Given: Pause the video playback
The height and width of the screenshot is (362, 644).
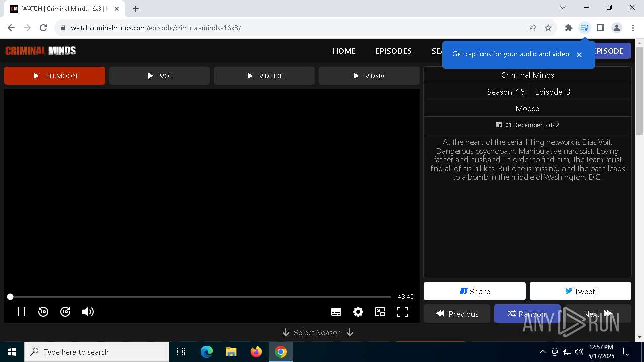Looking at the screenshot, I should coord(21,312).
